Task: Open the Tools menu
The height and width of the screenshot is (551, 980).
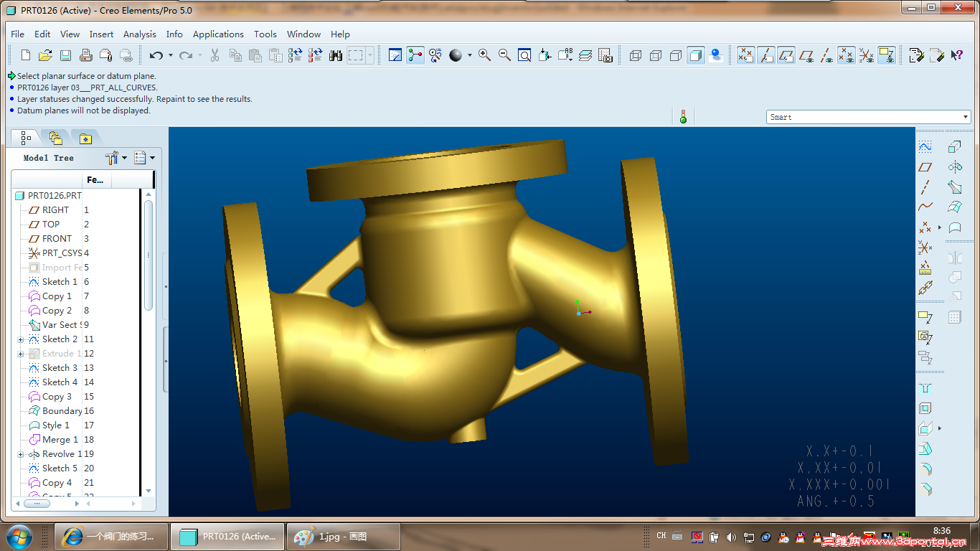Action: (x=265, y=34)
